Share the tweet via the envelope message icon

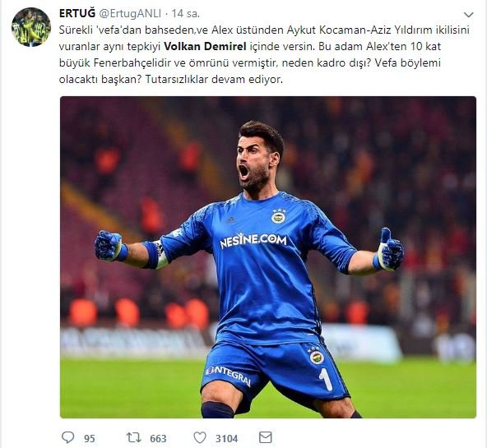point(266,437)
